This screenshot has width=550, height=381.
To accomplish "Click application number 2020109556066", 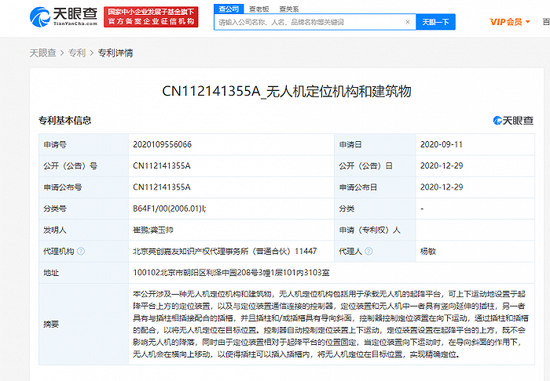I will (162, 145).
